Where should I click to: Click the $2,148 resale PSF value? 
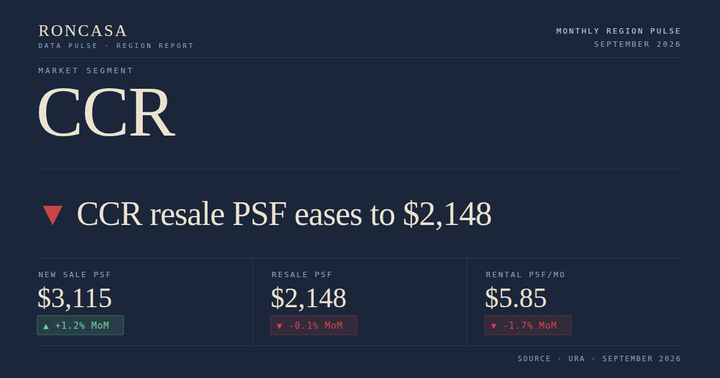click(x=308, y=298)
